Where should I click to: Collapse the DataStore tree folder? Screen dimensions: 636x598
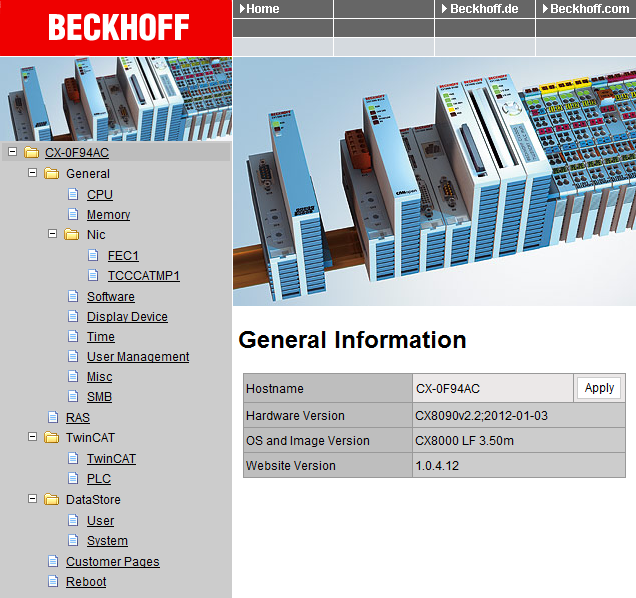click(x=32, y=499)
